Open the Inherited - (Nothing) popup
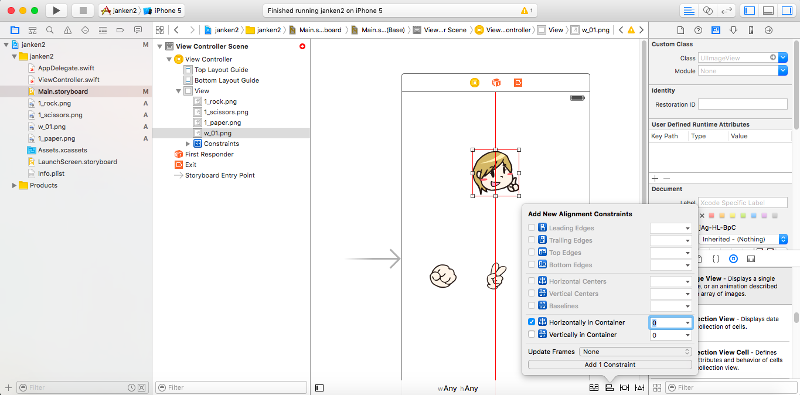800x395 pixels. [x=744, y=239]
